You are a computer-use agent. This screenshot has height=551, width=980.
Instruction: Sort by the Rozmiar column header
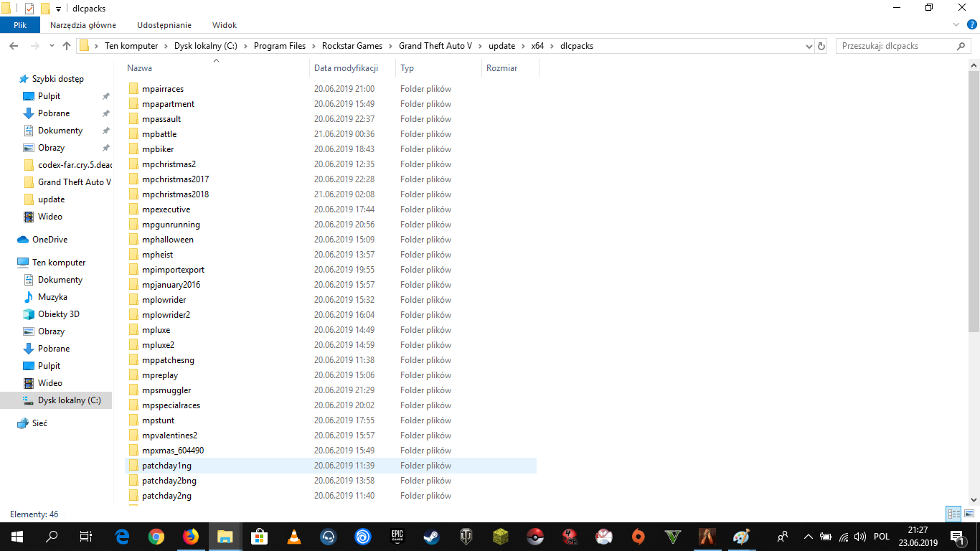[510, 68]
